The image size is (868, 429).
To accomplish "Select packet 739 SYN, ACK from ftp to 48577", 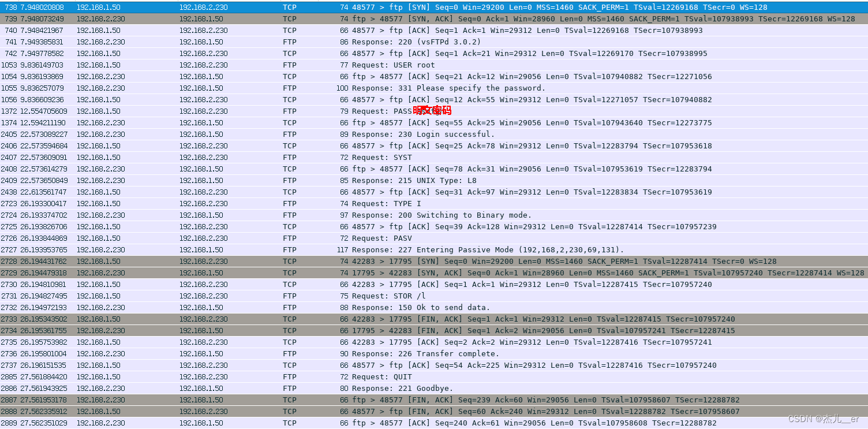I will [434, 19].
